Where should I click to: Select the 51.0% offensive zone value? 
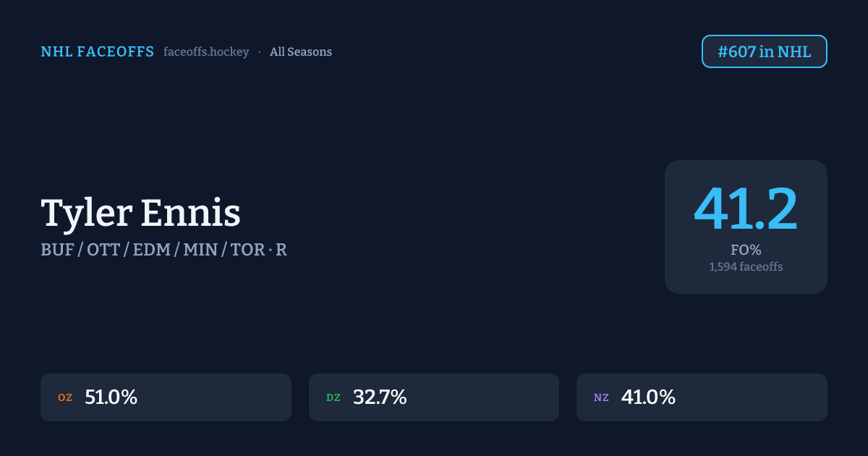[111, 397]
